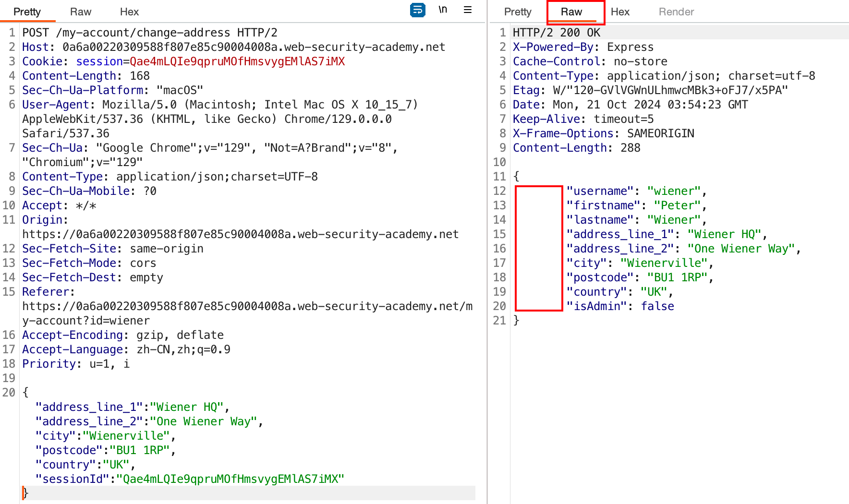Screen dimensions: 849x504
Task: Click "username": "wiener" in response
Action: pyautogui.click(x=637, y=191)
